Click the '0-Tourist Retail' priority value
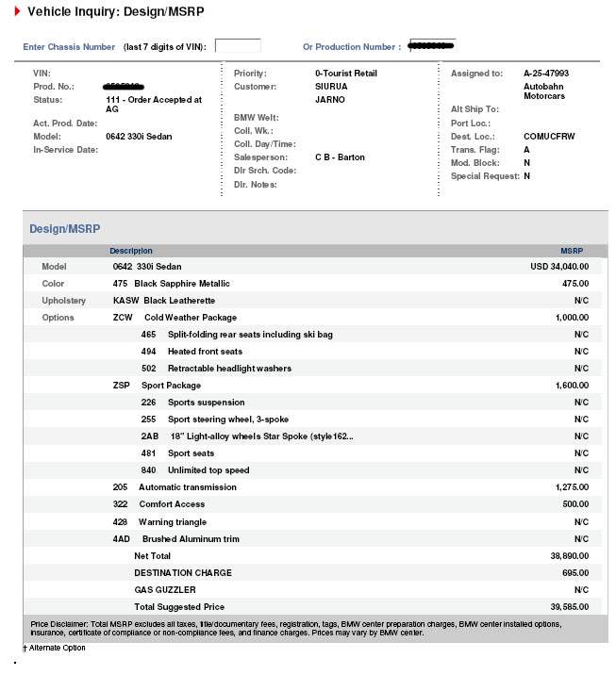This screenshot has width=616, height=675. point(346,74)
